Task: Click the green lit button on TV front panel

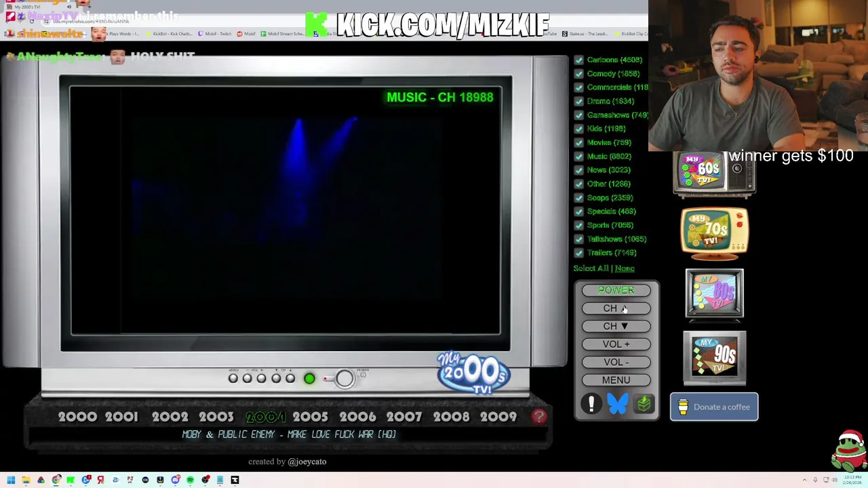Action: (309, 379)
